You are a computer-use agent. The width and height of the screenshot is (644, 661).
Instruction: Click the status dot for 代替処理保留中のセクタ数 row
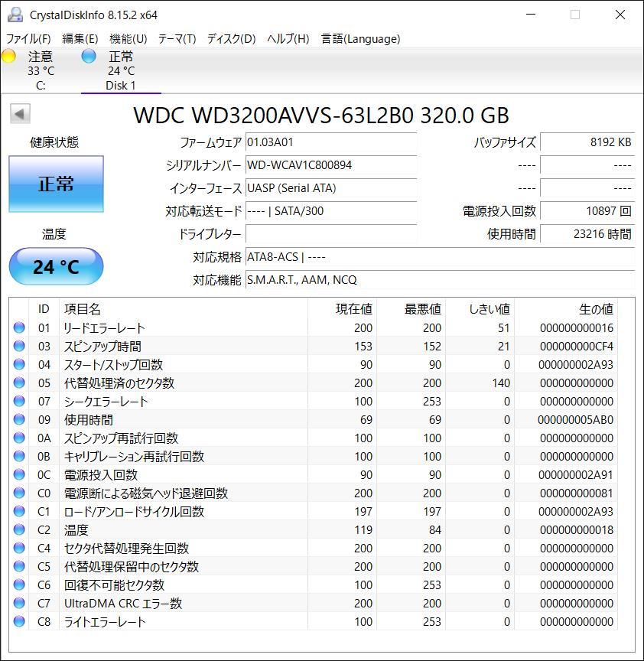click(19, 566)
